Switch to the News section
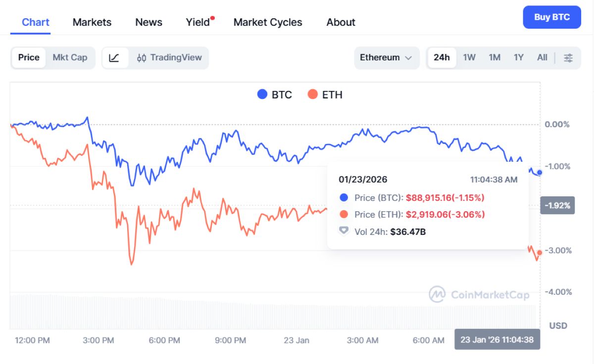 pyautogui.click(x=148, y=22)
